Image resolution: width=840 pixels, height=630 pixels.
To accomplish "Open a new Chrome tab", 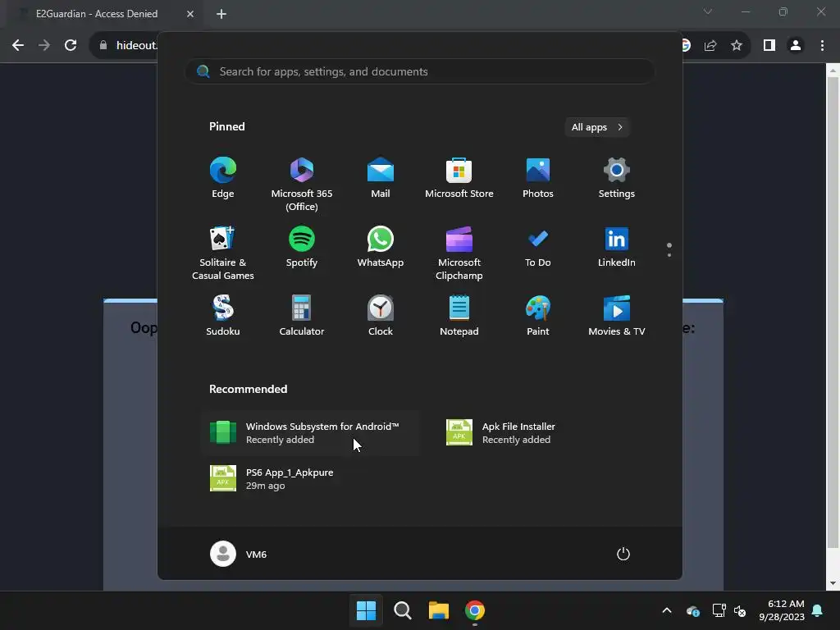I will coord(221,14).
